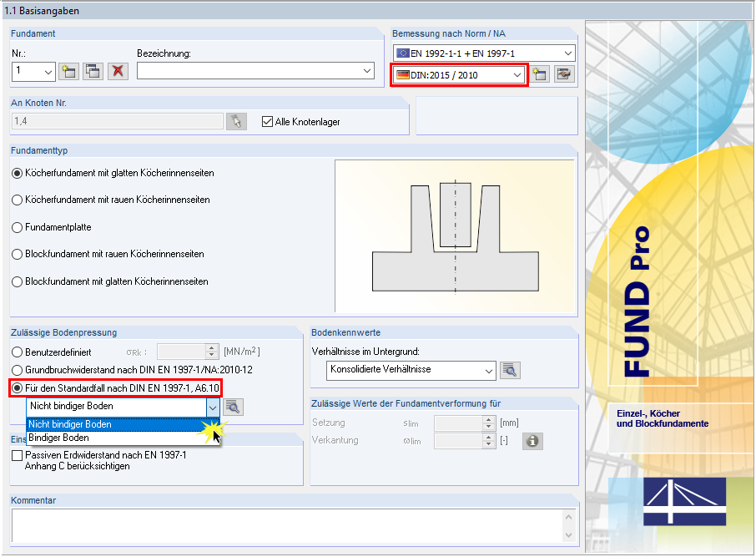Image resolution: width=756 pixels, height=557 pixels.
Task: Uncheck the Alle Knotenlager checkbox
Action: (265, 121)
